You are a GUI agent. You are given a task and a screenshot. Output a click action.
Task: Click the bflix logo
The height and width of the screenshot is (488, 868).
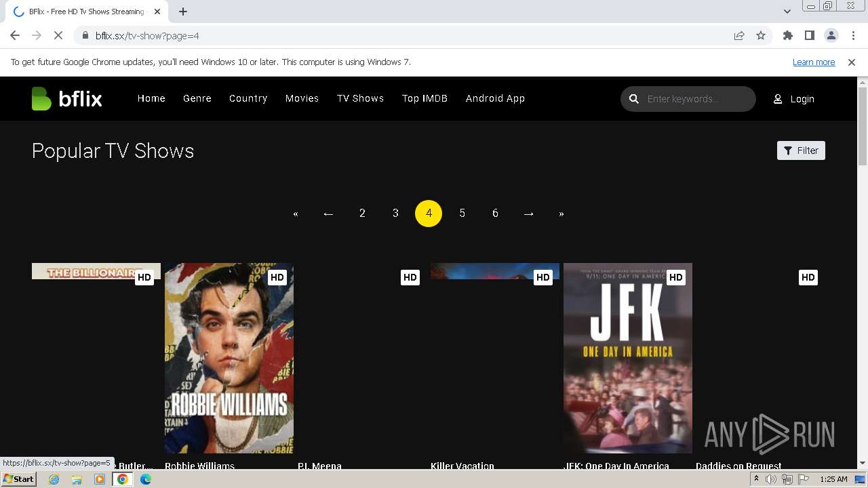click(x=66, y=99)
